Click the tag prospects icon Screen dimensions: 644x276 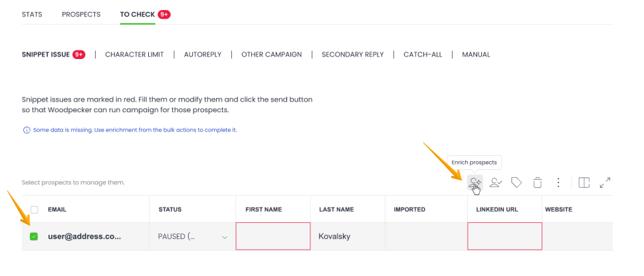pyautogui.click(x=516, y=182)
